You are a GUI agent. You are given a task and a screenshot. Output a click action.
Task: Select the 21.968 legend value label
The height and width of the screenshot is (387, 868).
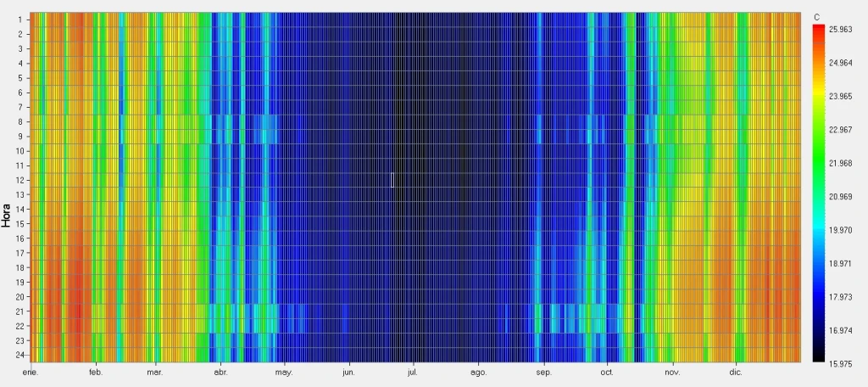click(839, 163)
